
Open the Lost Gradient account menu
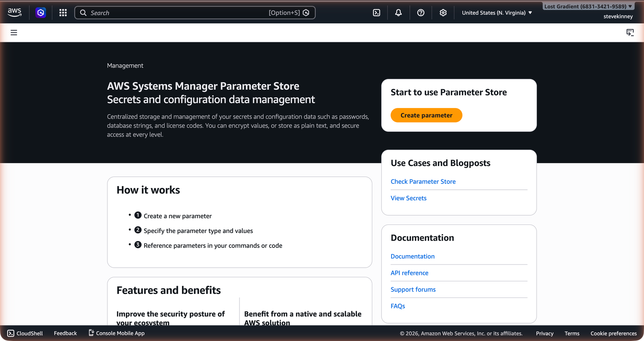[x=588, y=6]
